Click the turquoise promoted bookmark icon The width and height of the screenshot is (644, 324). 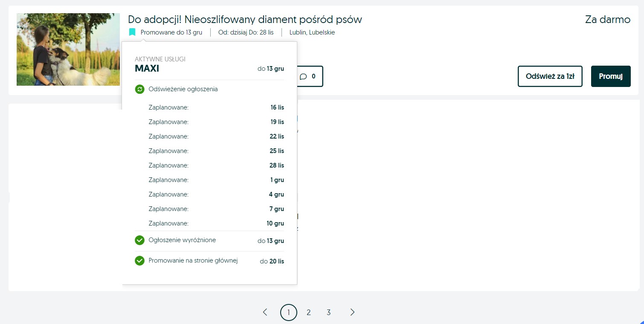click(132, 32)
